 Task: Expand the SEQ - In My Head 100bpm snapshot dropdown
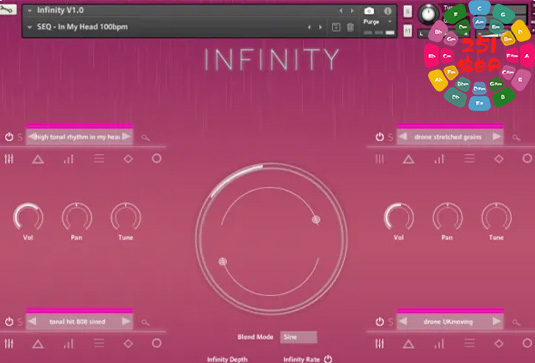pyautogui.click(x=30, y=27)
